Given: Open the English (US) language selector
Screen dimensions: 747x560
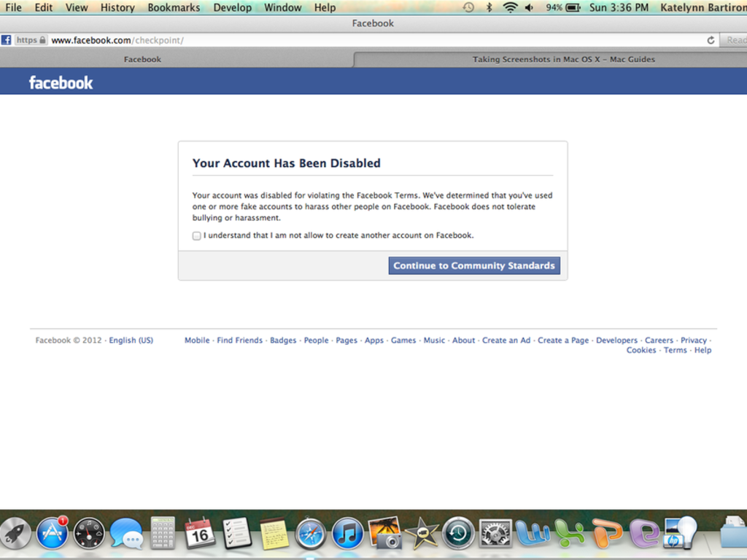Looking at the screenshot, I should coord(131,340).
